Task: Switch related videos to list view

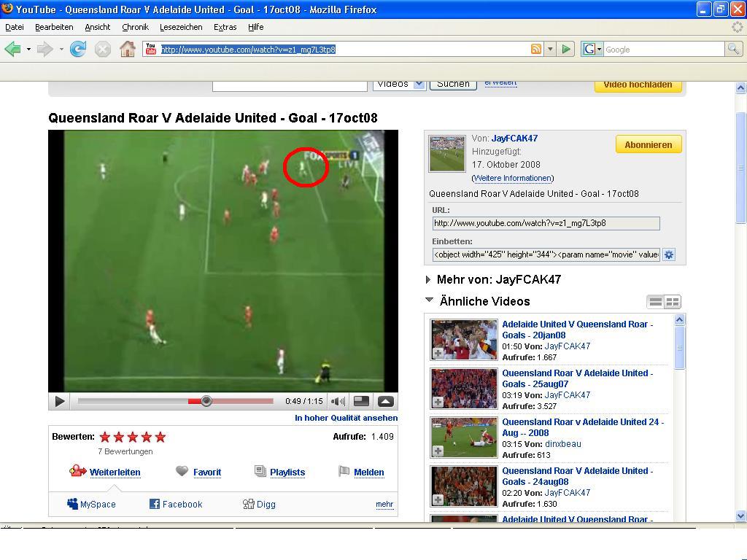Action: [656, 302]
